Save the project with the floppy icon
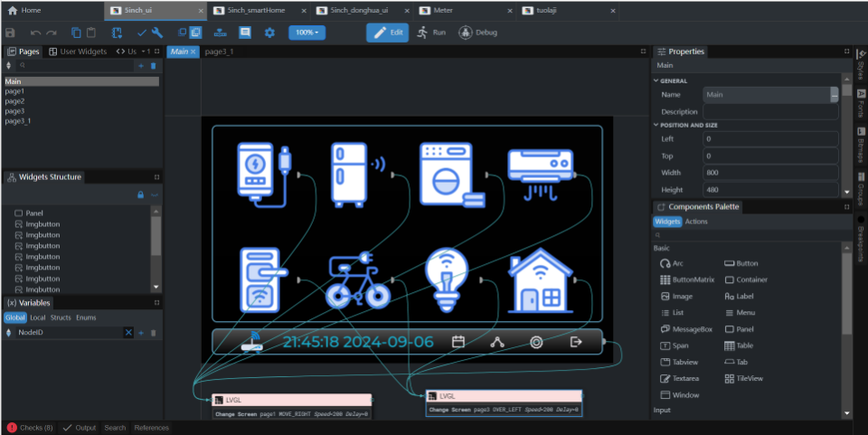Screen dimensions: 868x435 [x=10, y=33]
